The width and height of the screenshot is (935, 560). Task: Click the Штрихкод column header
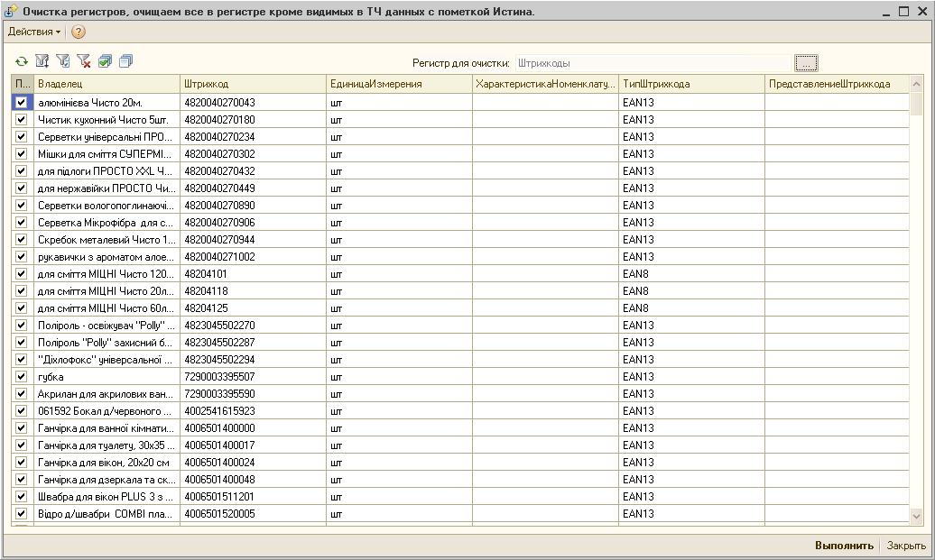[x=253, y=84]
